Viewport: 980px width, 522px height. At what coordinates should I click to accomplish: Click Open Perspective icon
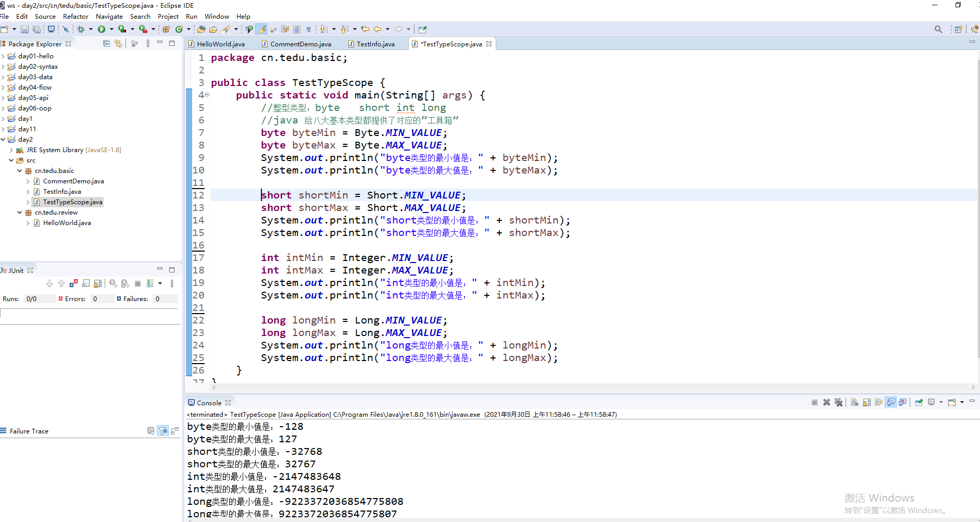(958, 30)
